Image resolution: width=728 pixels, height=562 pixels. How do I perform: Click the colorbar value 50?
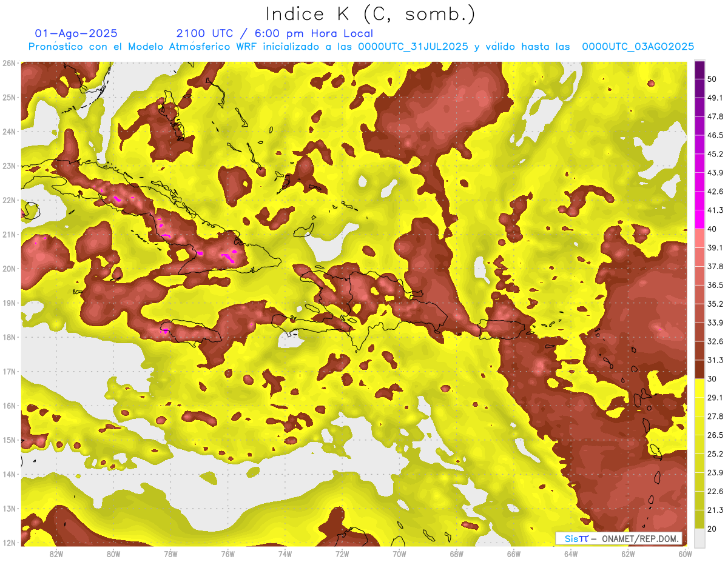712,79
